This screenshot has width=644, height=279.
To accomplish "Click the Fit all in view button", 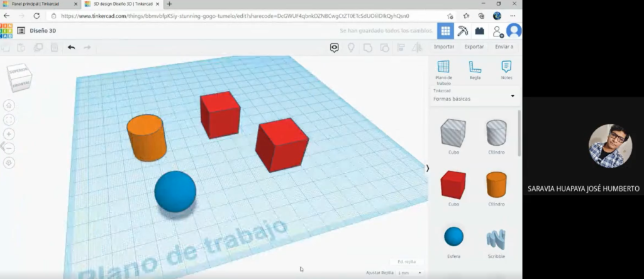I will 9,120.
